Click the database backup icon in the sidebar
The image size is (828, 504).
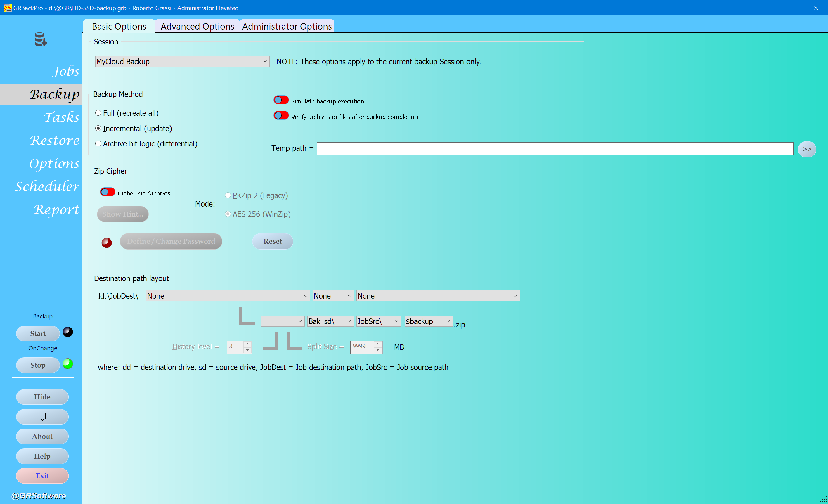(41, 39)
